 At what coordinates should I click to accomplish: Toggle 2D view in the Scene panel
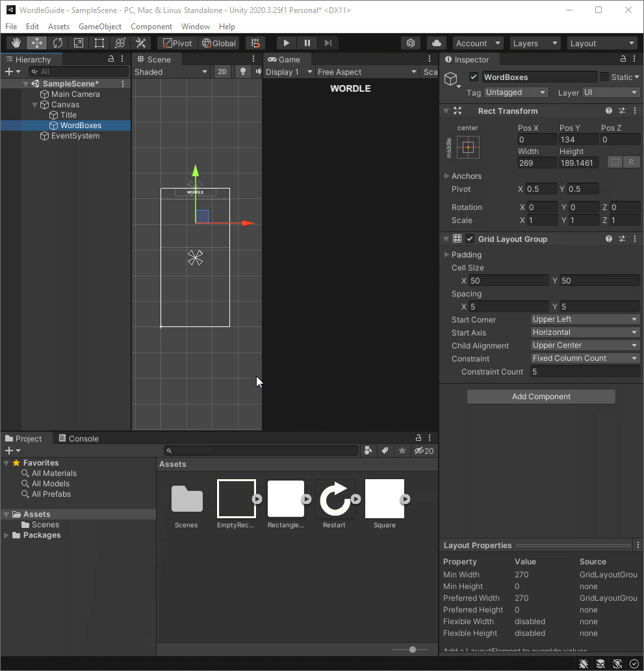pyautogui.click(x=222, y=72)
